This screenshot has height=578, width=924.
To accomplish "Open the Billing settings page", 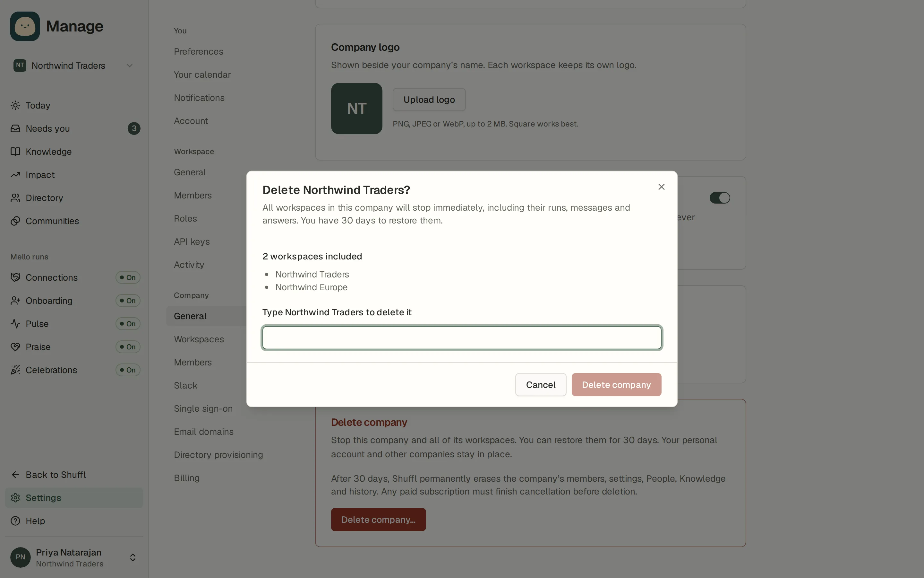I will click(186, 478).
